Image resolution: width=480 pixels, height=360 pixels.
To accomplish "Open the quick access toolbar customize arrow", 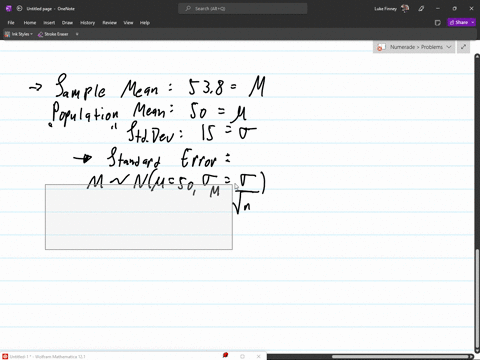I will [x=77, y=34].
